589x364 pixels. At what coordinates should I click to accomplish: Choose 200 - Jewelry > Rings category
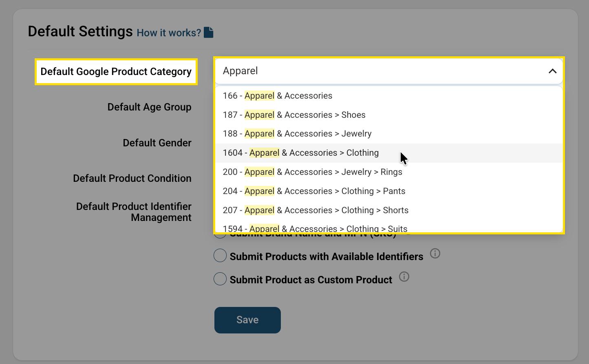(x=312, y=172)
